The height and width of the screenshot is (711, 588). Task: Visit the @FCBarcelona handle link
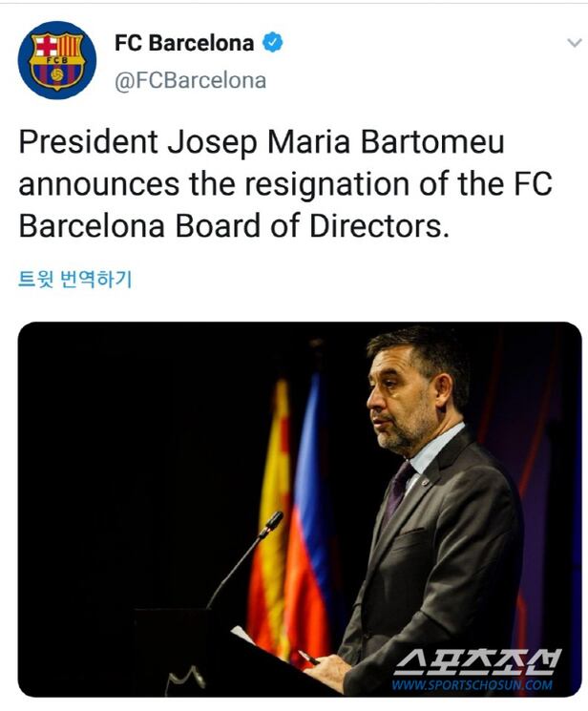tap(190, 80)
